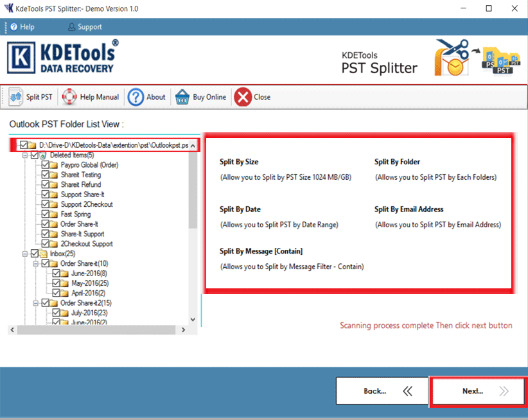Click the About question mark icon

coord(136,97)
